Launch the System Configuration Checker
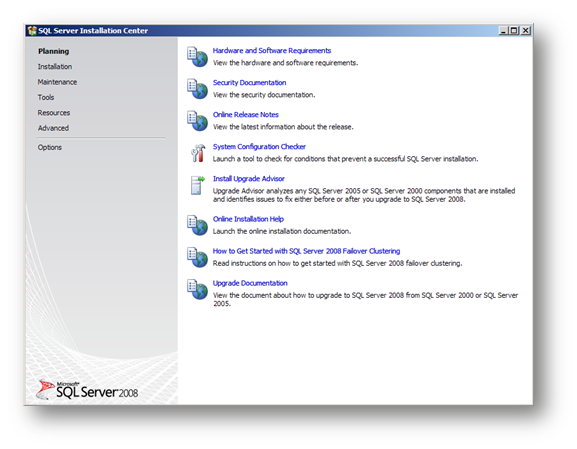The image size is (577, 449). (259, 147)
